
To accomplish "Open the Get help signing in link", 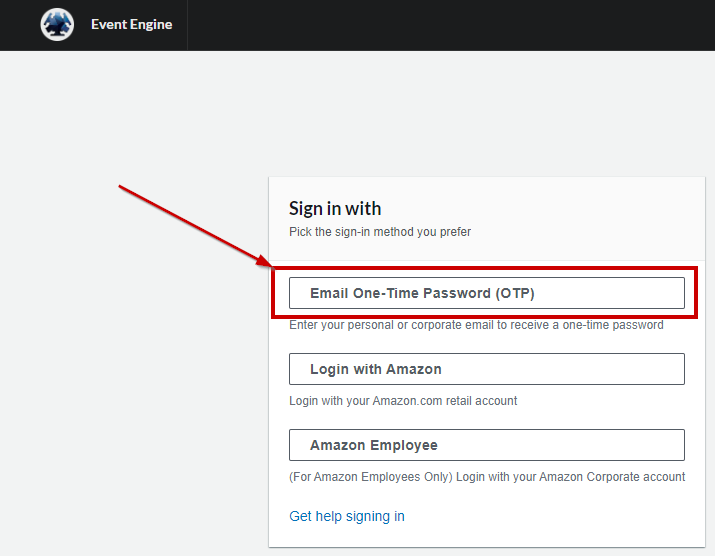I will point(347,516).
